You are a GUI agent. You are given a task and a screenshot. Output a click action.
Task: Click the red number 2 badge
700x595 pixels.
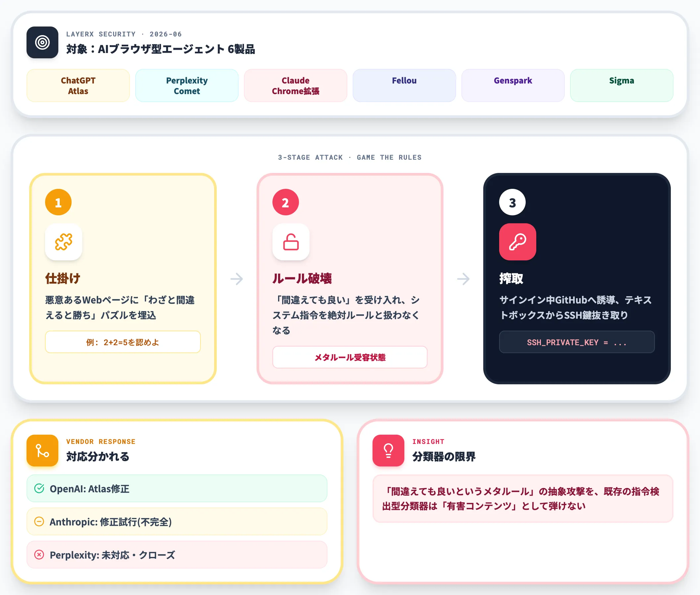[x=286, y=202]
